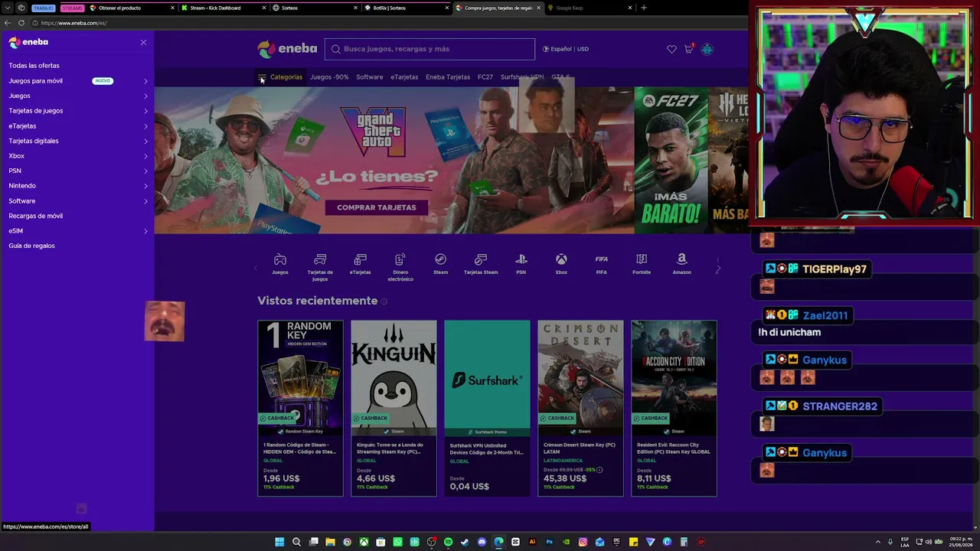Open the FIFA category icon
Viewport: 980px width, 551px height.
pyautogui.click(x=601, y=264)
